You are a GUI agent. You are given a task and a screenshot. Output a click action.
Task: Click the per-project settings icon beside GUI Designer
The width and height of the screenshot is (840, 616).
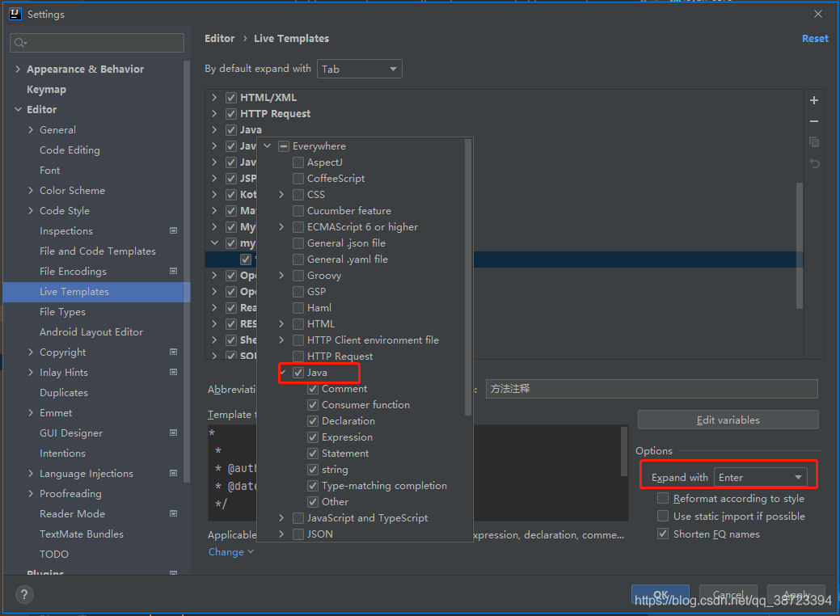(174, 432)
